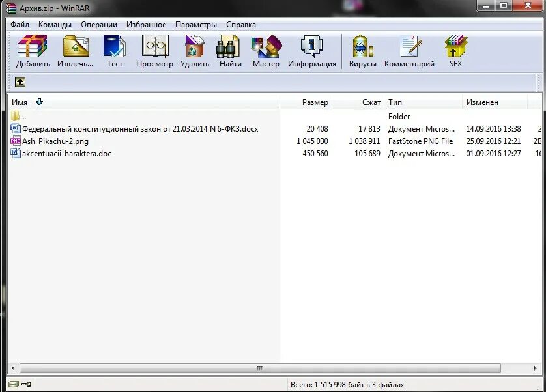Open the Справка menu
Image resolution: width=546 pixels, height=392 pixels.
click(x=241, y=25)
